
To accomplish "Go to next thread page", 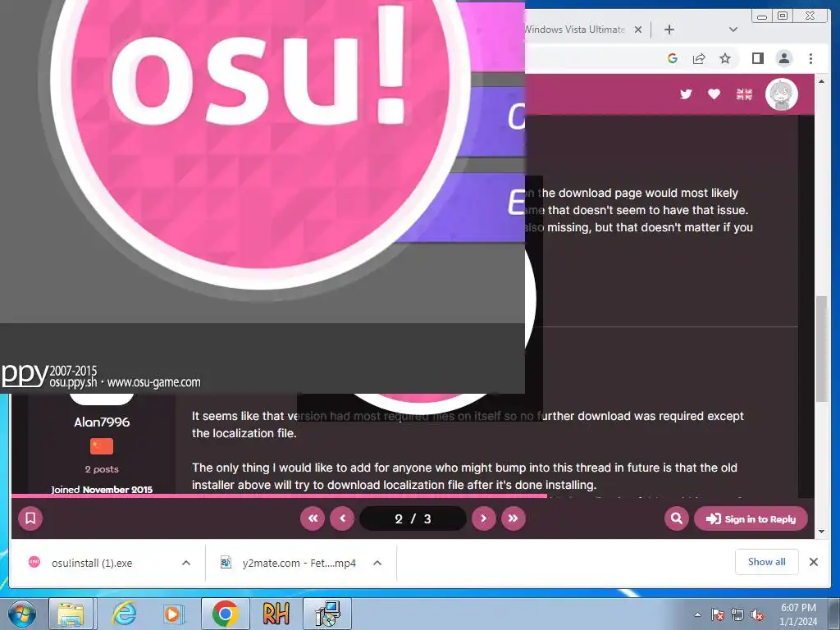I will 484,518.
